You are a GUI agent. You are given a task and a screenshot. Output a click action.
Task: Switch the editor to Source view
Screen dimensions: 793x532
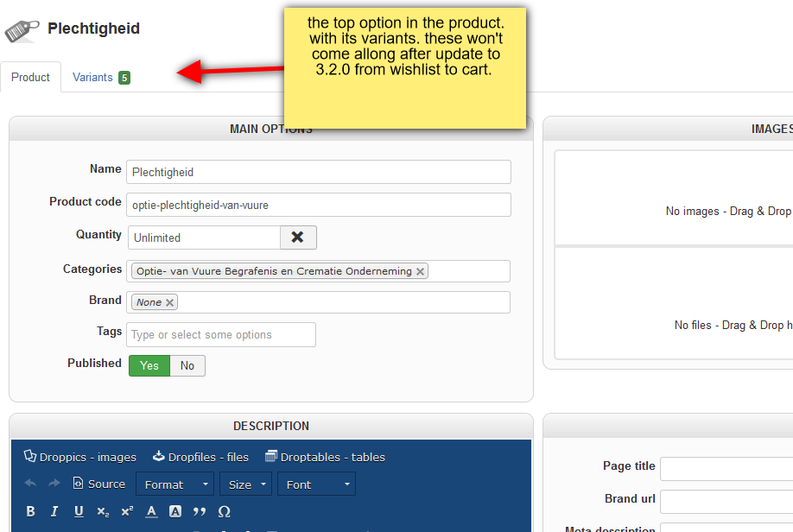click(99, 484)
